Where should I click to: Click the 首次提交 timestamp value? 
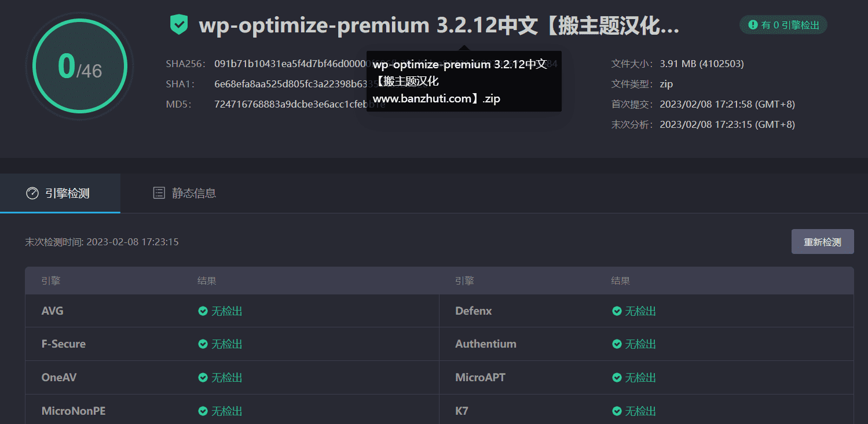click(727, 104)
